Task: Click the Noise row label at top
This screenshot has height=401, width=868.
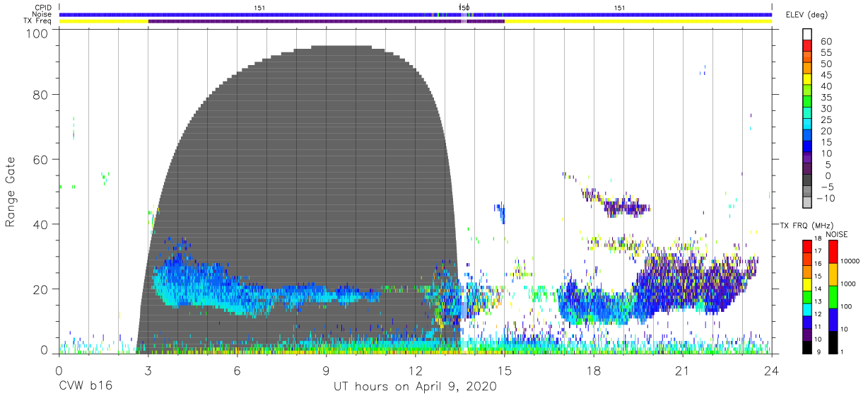Action: click(x=42, y=14)
